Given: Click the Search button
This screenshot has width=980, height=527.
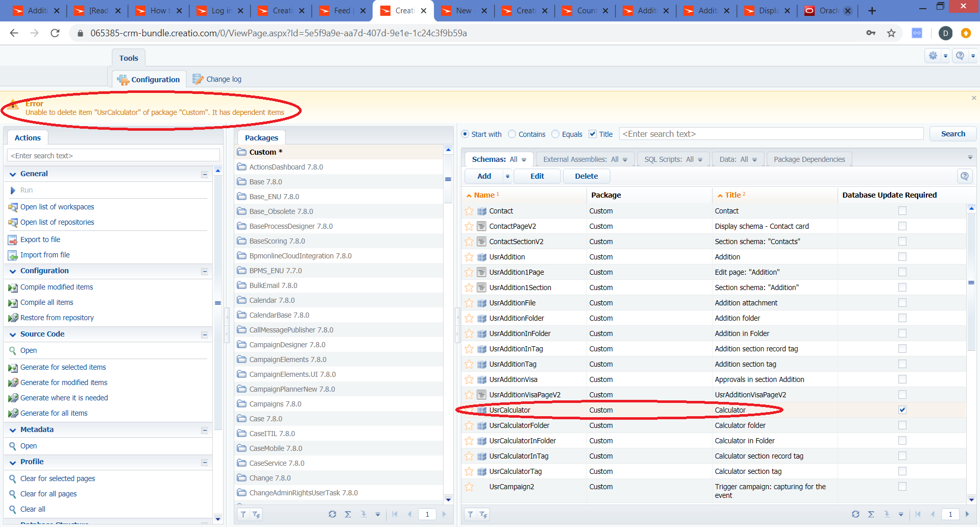Looking at the screenshot, I should click(x=953, y=134).
